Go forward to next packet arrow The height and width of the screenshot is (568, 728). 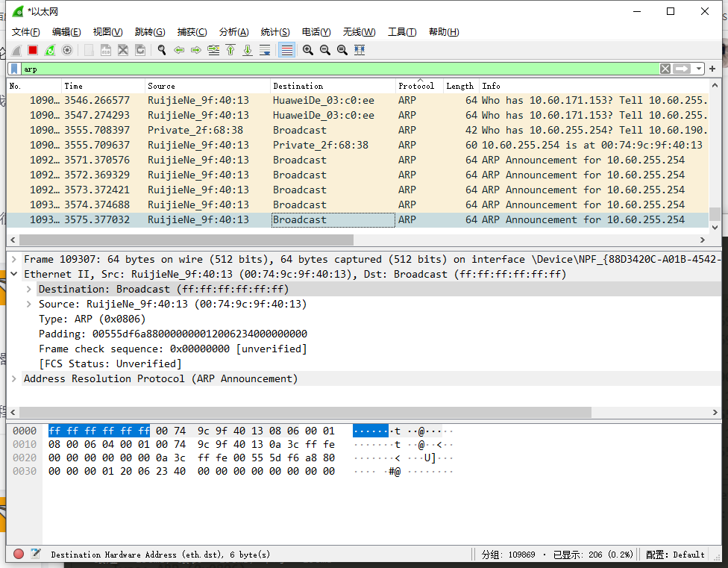(196, 50)
